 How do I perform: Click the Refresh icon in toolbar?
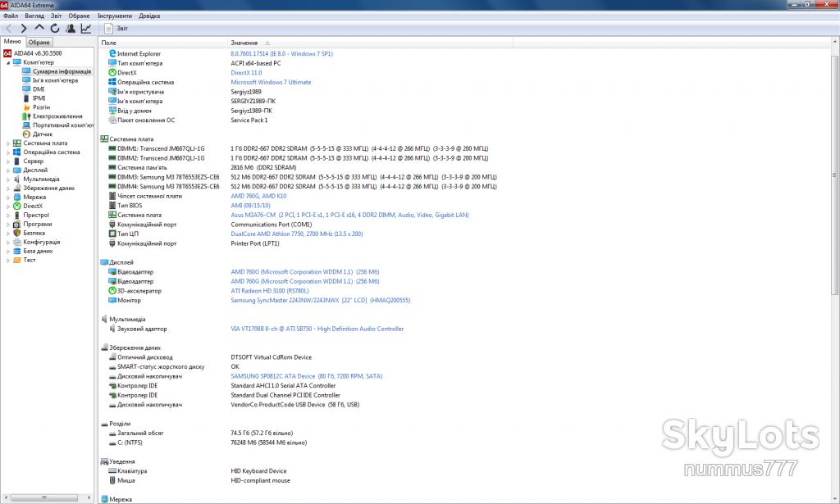point(55,29)
